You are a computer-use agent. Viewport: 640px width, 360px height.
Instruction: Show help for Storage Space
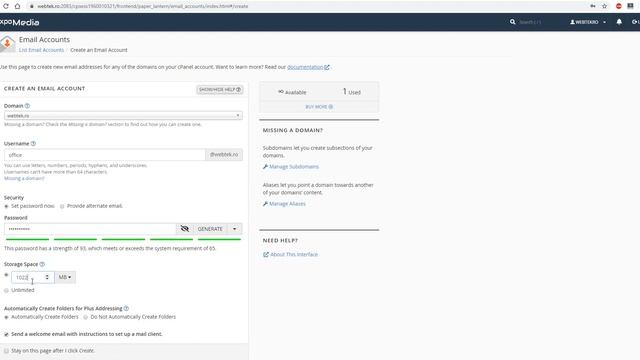click(x=42, y=264)
